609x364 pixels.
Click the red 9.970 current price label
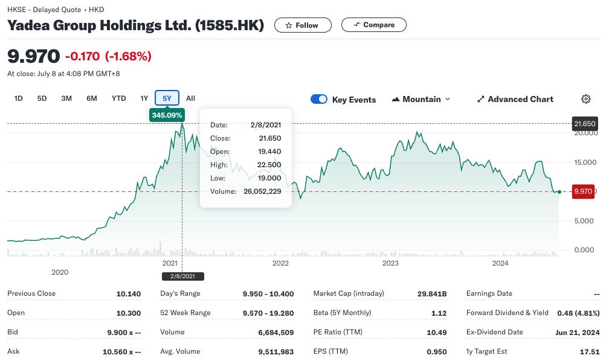pyautogui.click(x=583, y=191)
